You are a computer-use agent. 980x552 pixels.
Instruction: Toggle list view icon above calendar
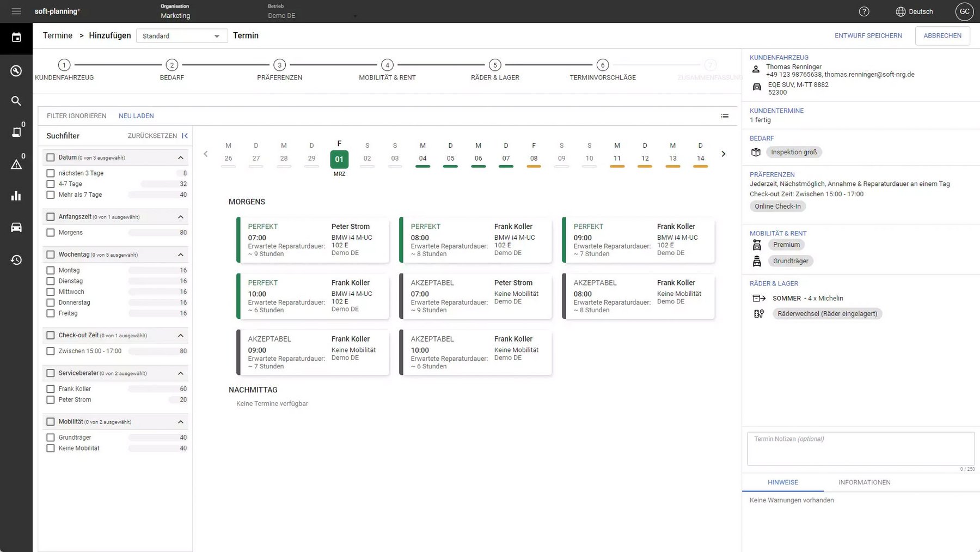click(725, 116)
